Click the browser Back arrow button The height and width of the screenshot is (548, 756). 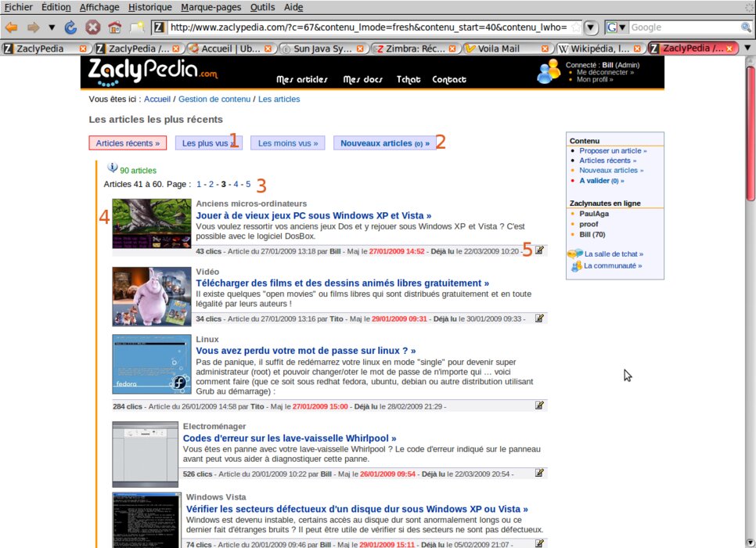tap(12, 27)
